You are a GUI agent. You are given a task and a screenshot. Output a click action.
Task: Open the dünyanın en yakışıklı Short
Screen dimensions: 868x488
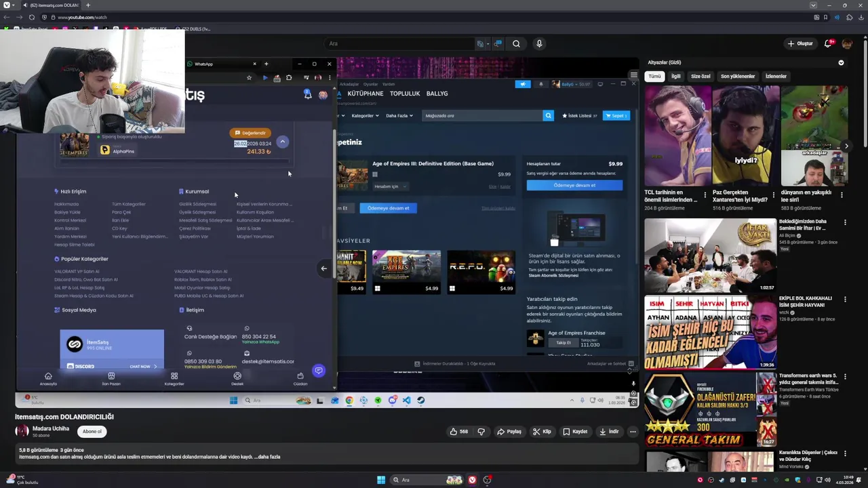[x=814, y=136]
